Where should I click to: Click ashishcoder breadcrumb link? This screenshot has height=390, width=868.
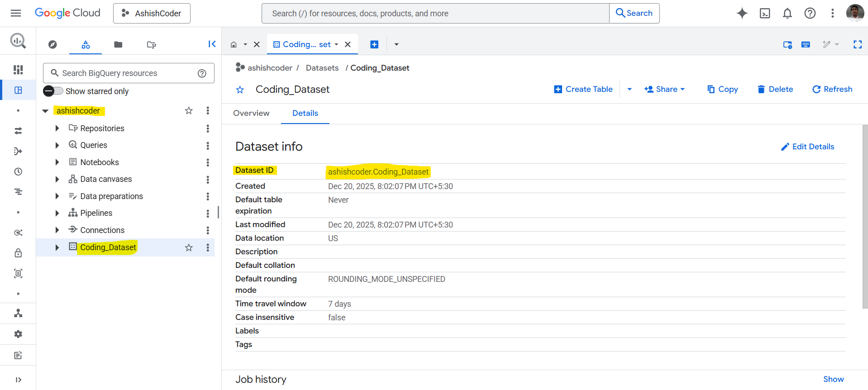270,68
